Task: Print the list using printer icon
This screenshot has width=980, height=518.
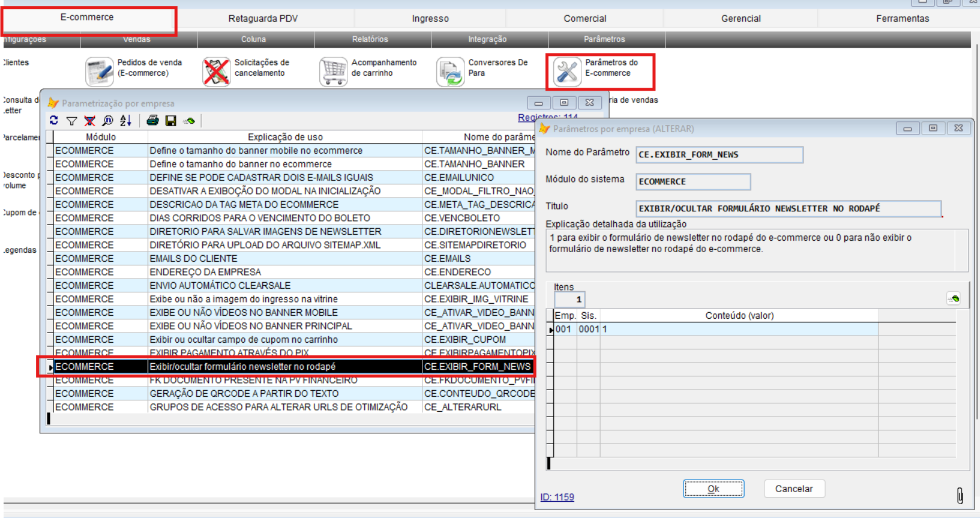Action: point(152,121)
